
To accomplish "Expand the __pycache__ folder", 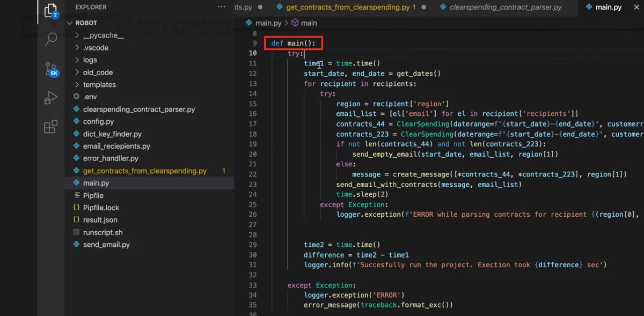I will click(103, 35).
